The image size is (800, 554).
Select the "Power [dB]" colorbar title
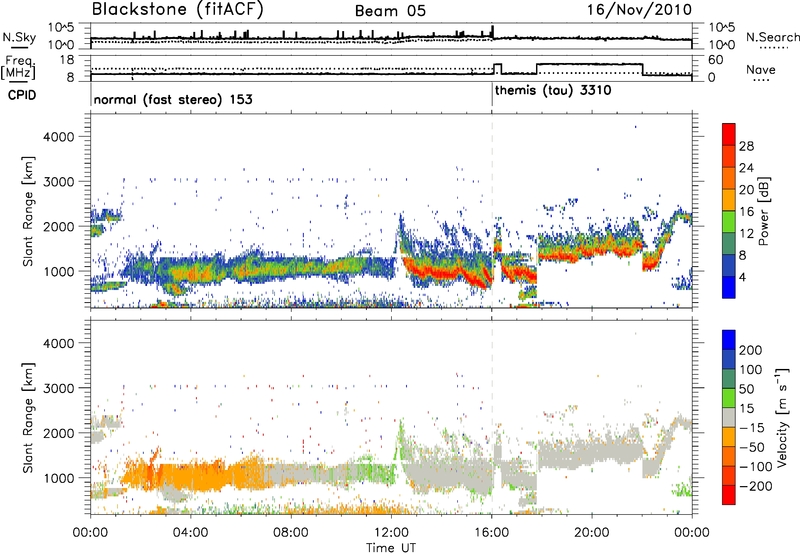[x=763, y=211]
